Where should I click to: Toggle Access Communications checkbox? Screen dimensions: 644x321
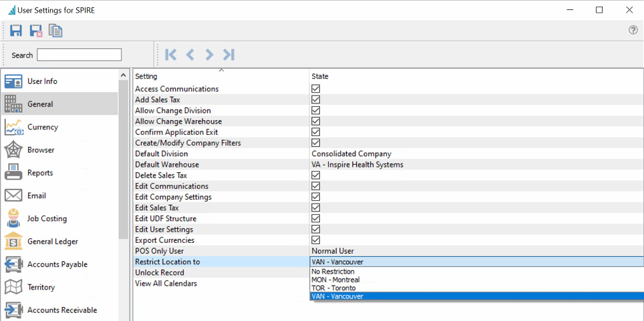[315, 89]
